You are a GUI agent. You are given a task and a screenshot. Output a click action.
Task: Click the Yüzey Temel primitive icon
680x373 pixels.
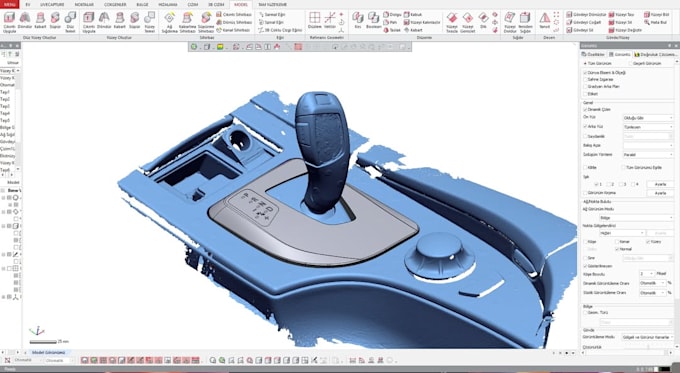point(150,18)
